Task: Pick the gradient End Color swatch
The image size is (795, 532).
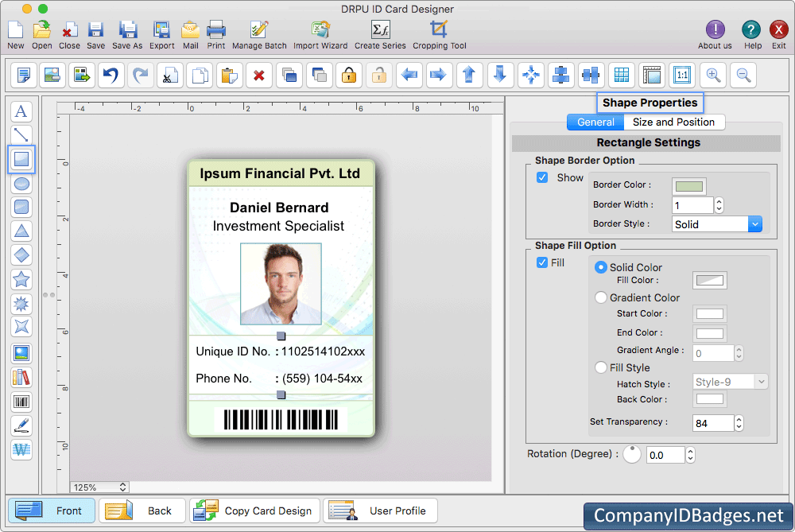Action: coord(710,333)
